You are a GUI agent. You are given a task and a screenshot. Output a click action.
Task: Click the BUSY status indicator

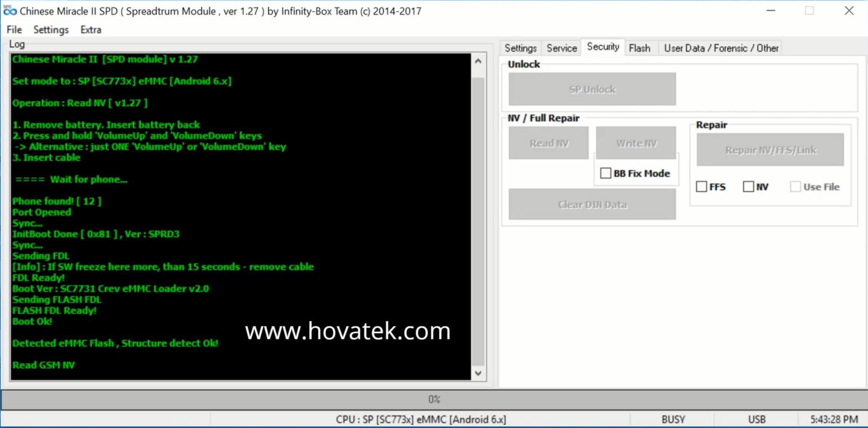pos(673,419)
